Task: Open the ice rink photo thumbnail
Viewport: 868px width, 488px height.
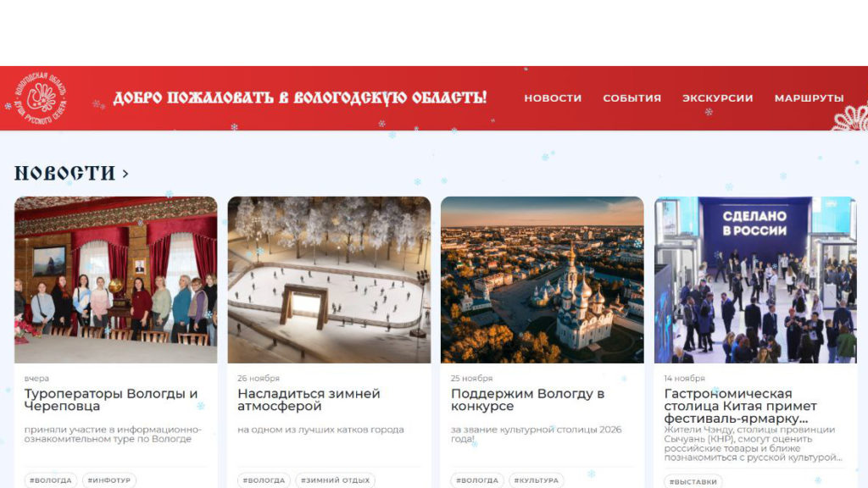Action: point(329,280)
